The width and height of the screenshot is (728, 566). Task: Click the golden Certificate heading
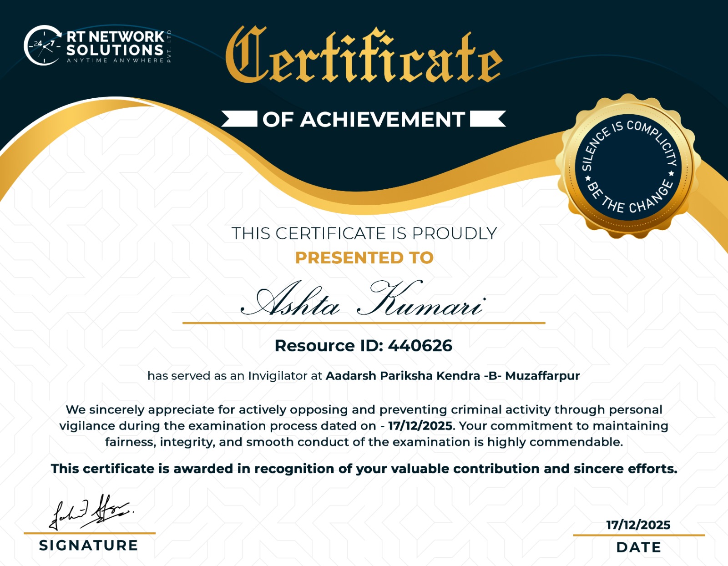tap(364, 57)
